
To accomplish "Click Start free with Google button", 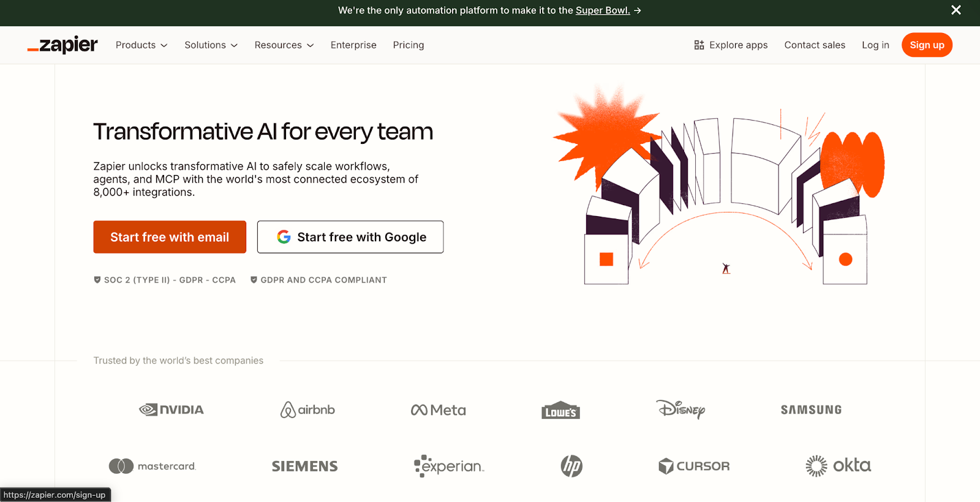I will click(x=350, y=237).
